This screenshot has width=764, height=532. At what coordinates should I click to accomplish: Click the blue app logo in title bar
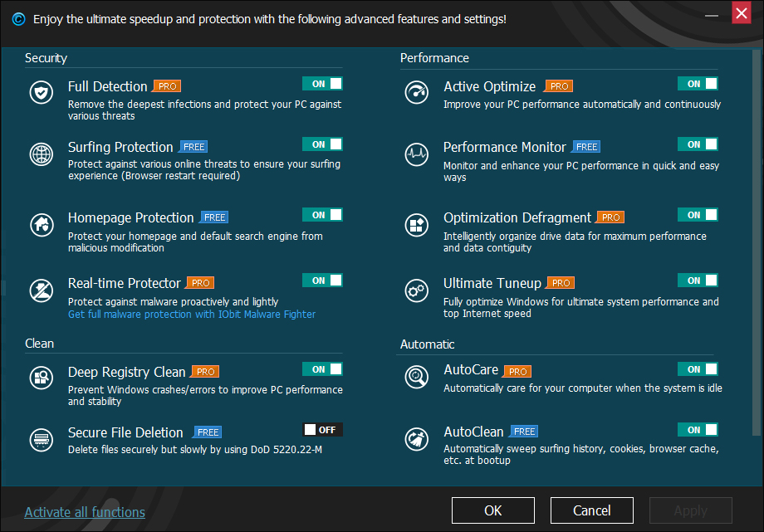tap(18, 19)
